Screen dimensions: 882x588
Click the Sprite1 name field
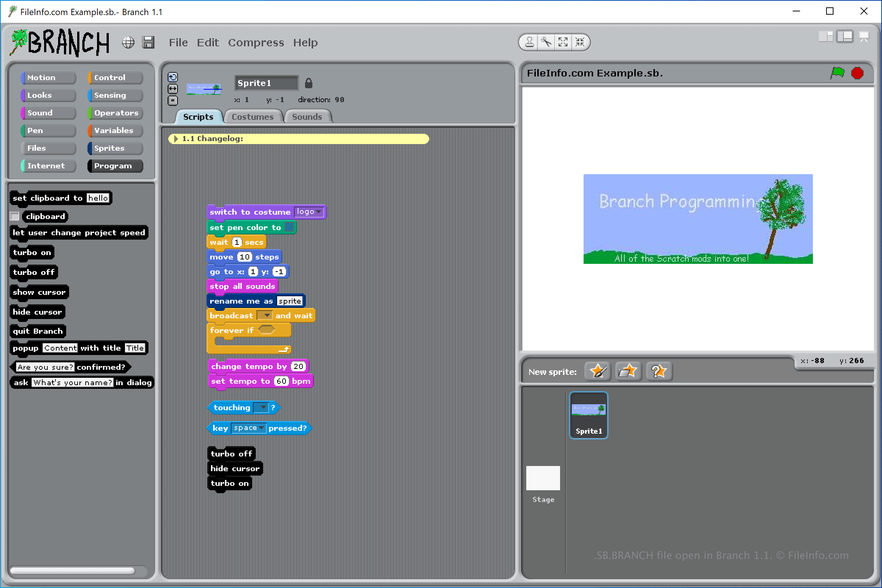tap(266, 83)
